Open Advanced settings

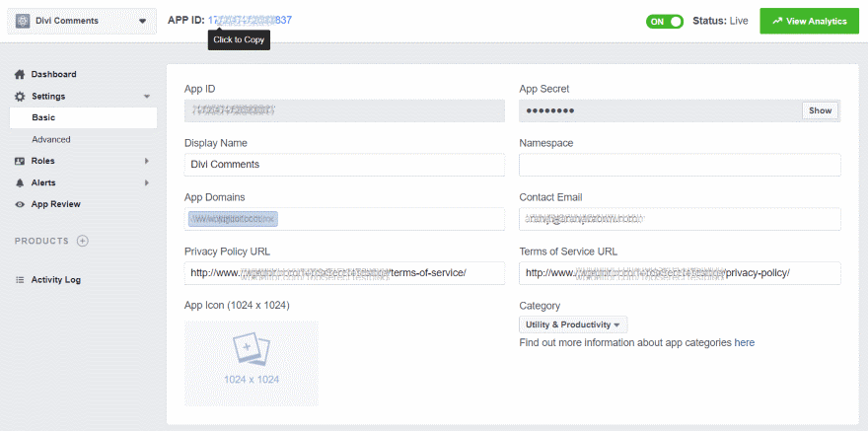(x=51, y=139)
